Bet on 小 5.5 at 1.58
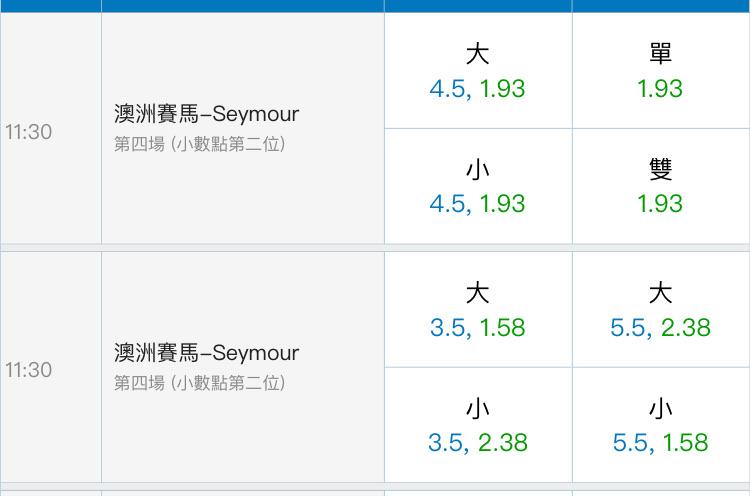Viewport: 750px width, 496px height. pos(661,425)
